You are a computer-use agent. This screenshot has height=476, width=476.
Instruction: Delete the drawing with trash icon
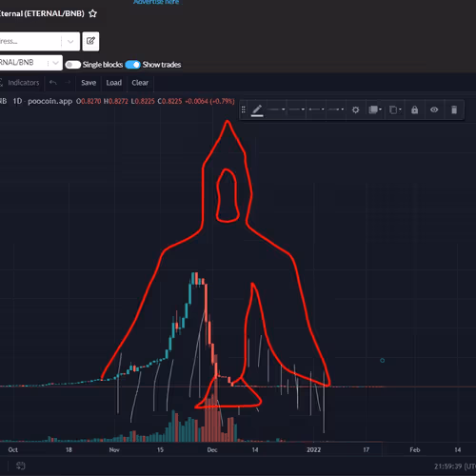coord(454,109)
